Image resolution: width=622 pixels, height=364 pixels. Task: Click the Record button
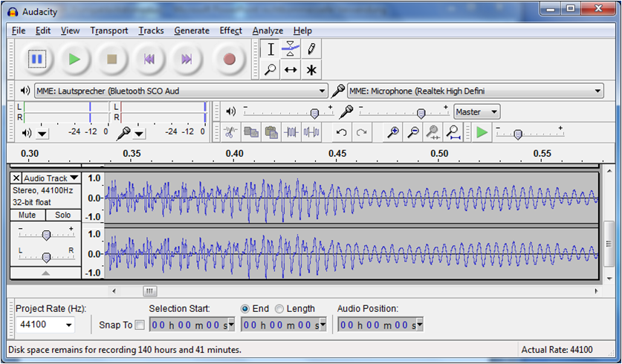(229, 59)
